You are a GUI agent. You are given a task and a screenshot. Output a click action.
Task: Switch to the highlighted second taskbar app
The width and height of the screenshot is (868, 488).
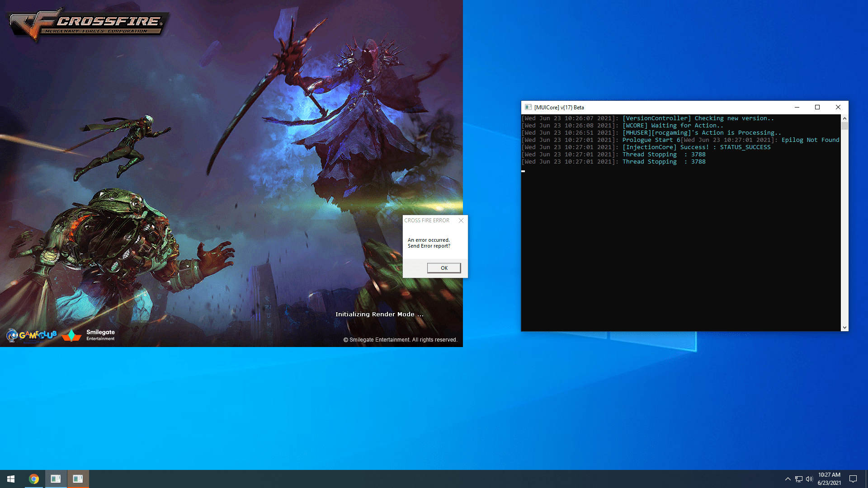[78, 479]
